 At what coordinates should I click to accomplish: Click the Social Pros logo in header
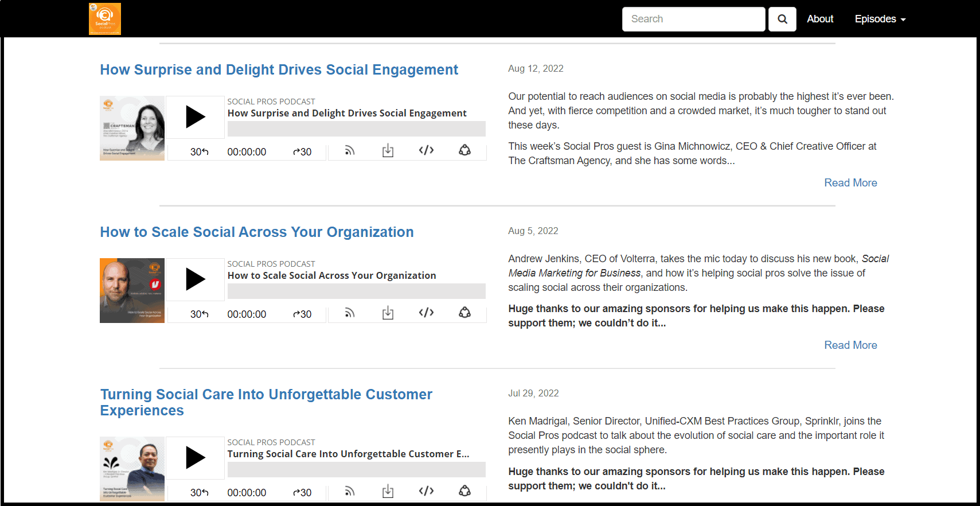click(x=105, y=19)
